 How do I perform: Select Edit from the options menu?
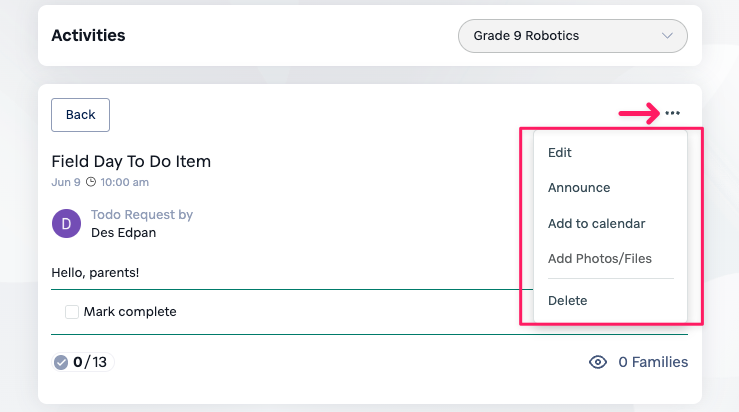pos(560,153)
